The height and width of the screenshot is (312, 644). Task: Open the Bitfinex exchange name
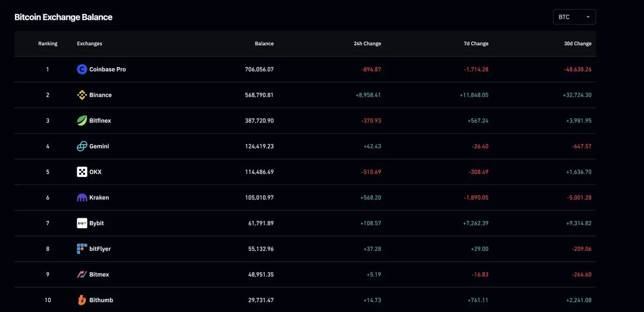pyautogui.click(x=100, y=121)
